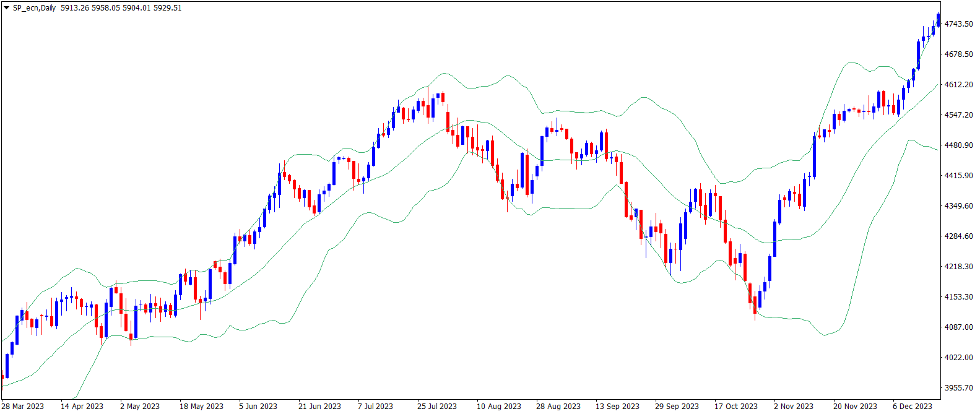Click date label 10 Aug 2023
This screenshot has height=414, width=980.
coord(499,407)
